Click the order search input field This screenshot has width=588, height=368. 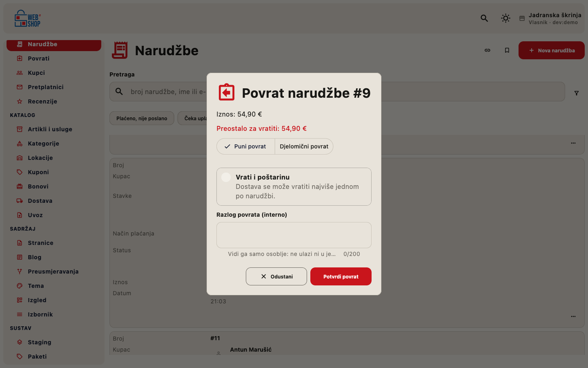(x=337, y=92)
